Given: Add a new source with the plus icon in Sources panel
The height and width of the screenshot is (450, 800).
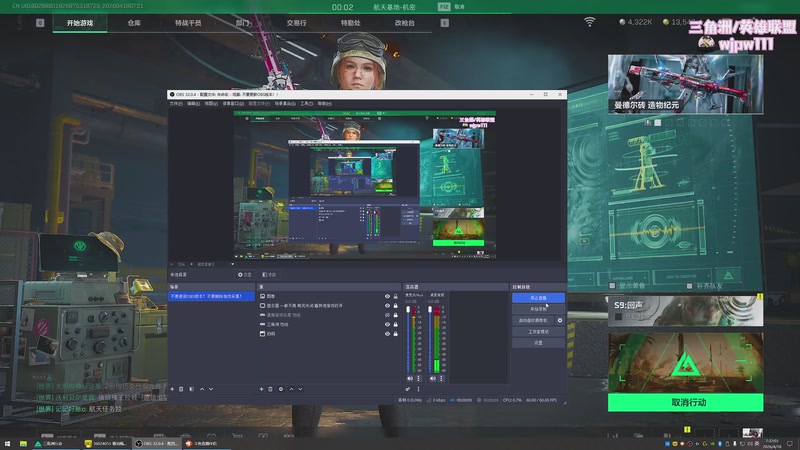Looking at the screenshot, I should coord(261,389).
